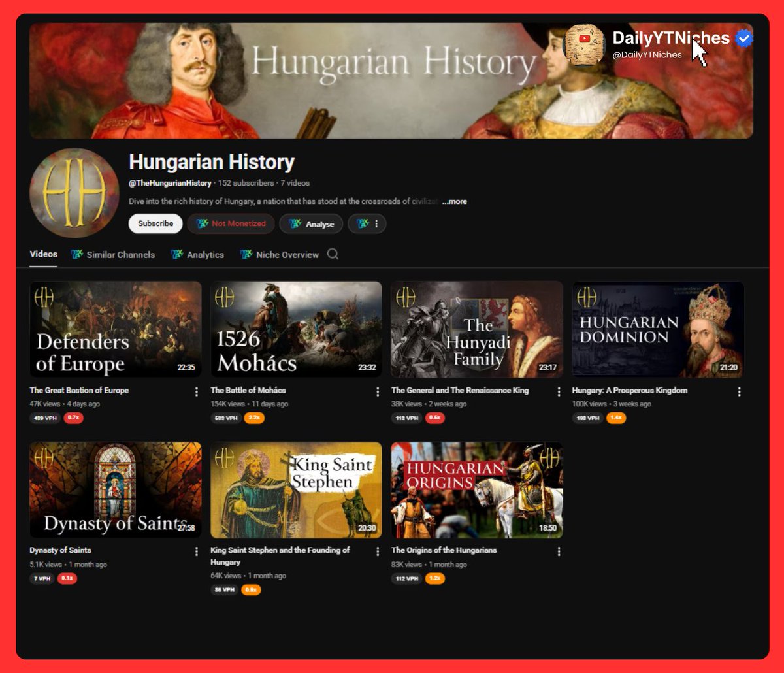Open The Hunyadi Family video thumbnail

(x=476, y=329)
